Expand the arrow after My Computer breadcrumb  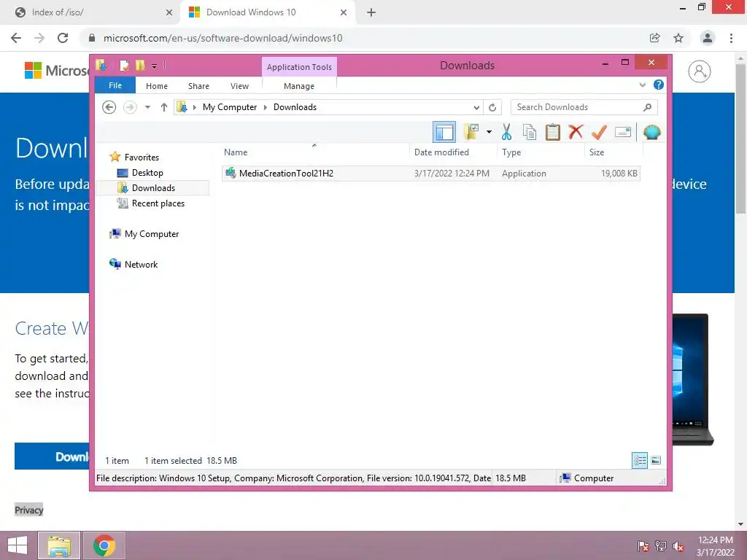tap(266, 107)
